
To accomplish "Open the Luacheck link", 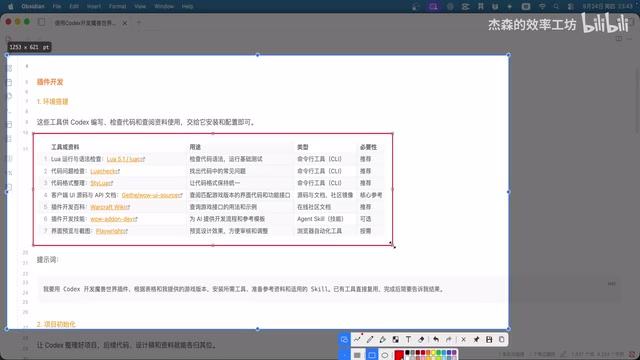I will pyautogui.click(x=104, y=171).
